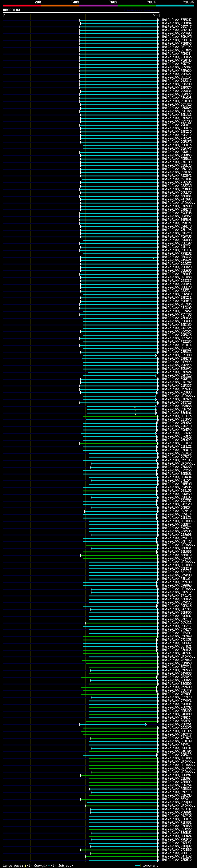The image size is (197, 868).
Task: Select hit UniRef100_A7QWL8
Action: pos(176,450)
